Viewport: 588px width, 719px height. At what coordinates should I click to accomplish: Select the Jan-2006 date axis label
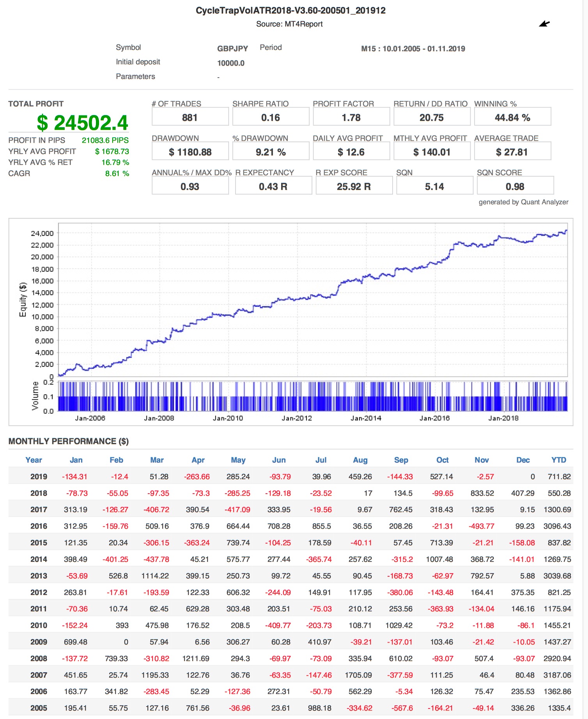pyautogui.click(x=90, y=418)
